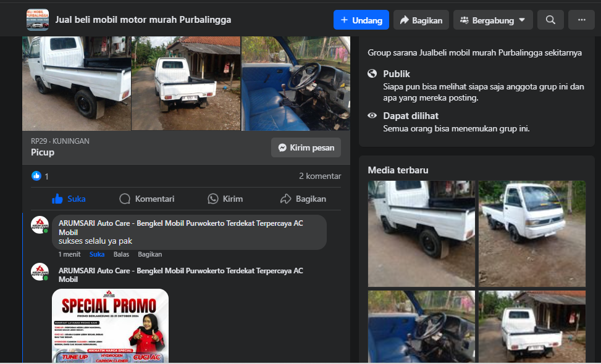Open ARUMSARI avatar on first comment
The height and width of the screenshot is (364, 601).
(40, 225)
